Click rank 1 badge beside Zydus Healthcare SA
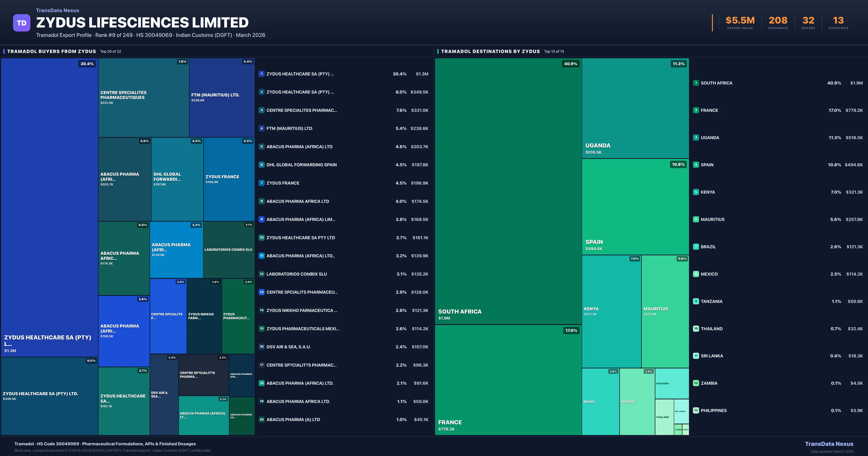The height and width of the screenshot is (456, 868). coord(261,74)
